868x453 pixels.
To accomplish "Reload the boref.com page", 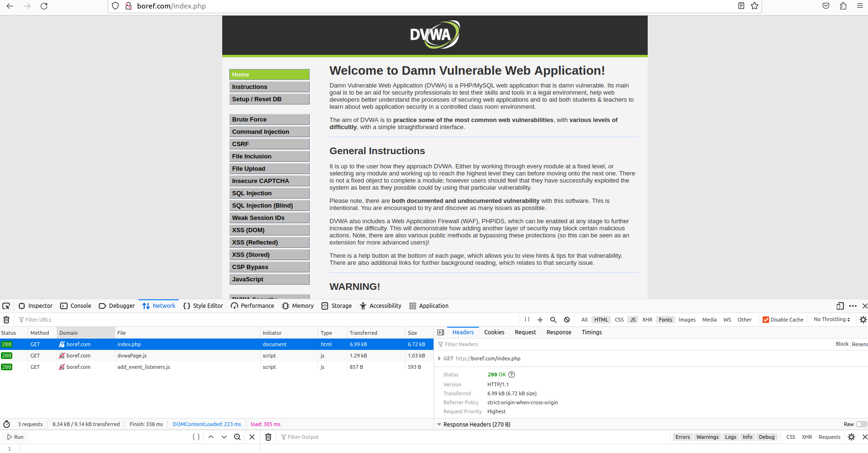I will click(x=44, y=6).
